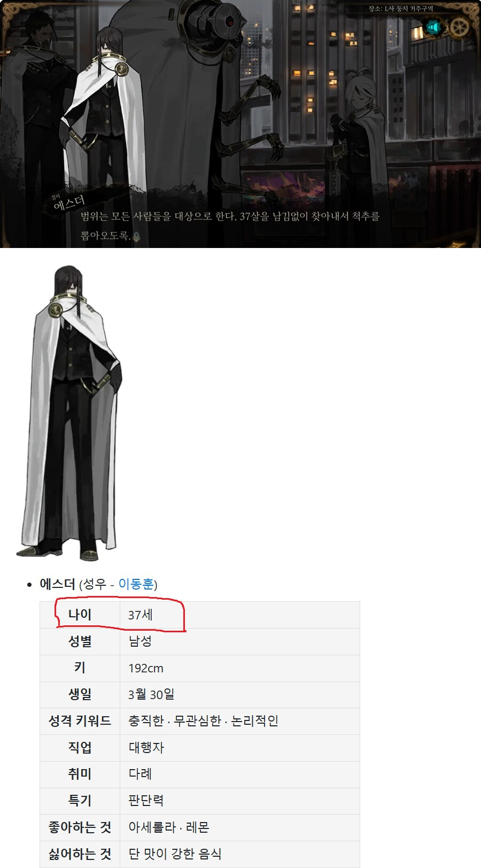The image size is (481, 868).
Task: Open the gear-shaped settings wheel icon
Action: pyautogui.click(x=459, y=27)
